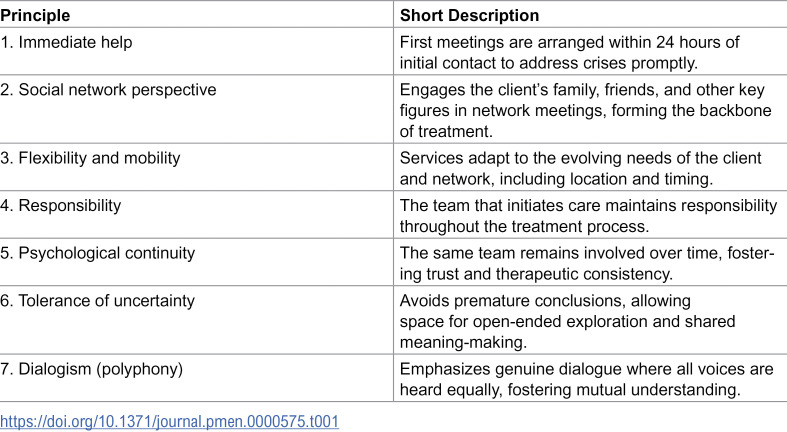Click the phrase 'of treatment.' in row two
787x432 pixels.
click(447, 131)
